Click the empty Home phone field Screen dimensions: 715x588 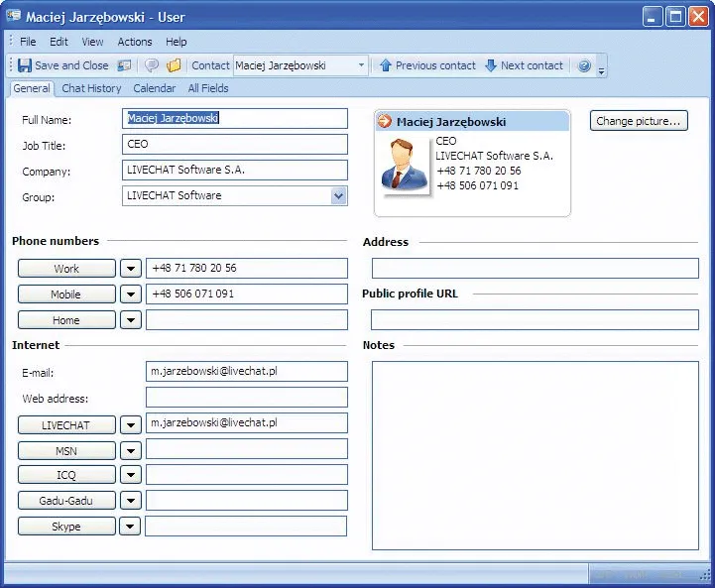point(247,320)
